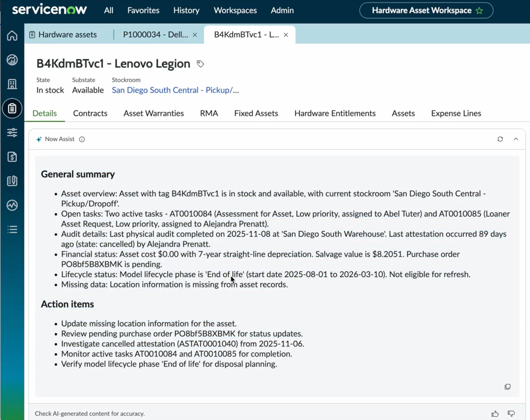This screenshot has width=530, height=420.
Task: Open the dashboard gauge icon in sidebar
Action: 12,60
